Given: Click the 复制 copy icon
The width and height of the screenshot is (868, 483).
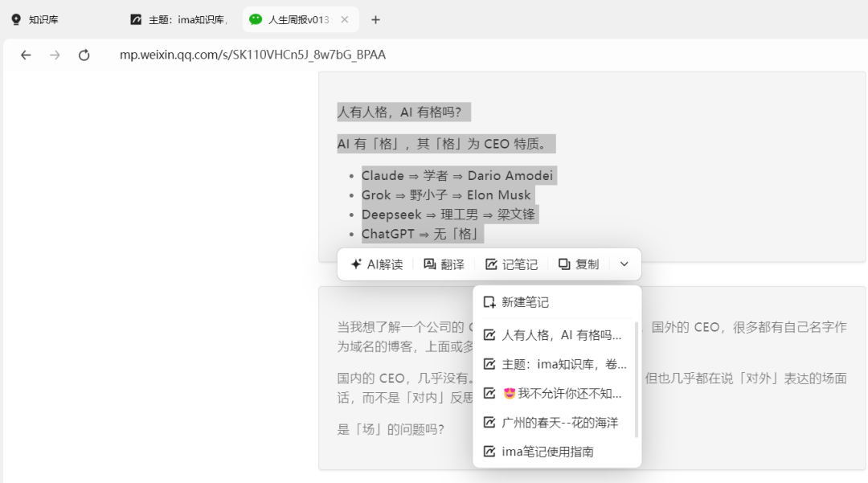Looking at the screenshot, I should pos(564,264).
